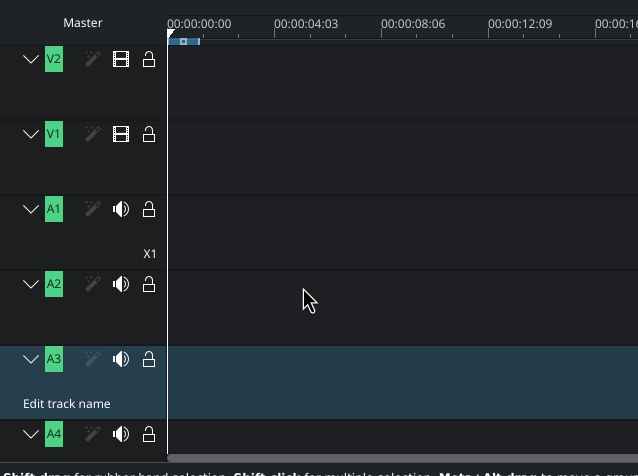Mute audio track A3 speaker icon
Viewport: 638px width, 476px height.
(121, 359)
